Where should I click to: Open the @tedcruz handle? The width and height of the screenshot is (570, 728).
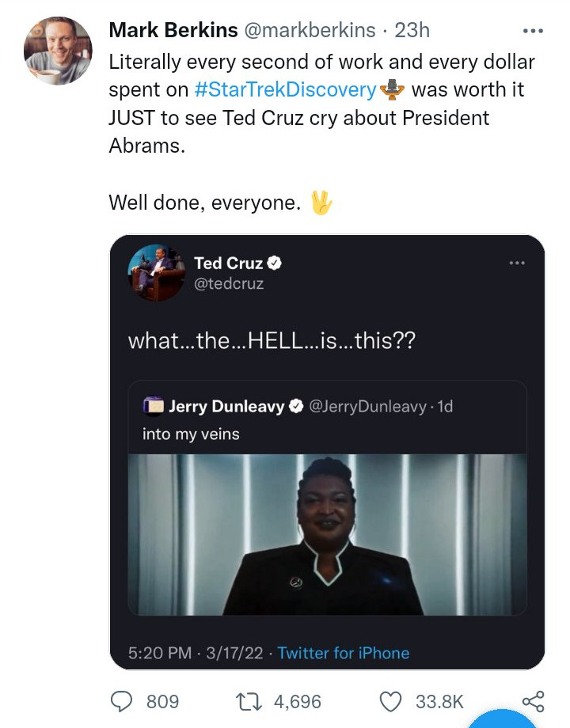point(229,283)
